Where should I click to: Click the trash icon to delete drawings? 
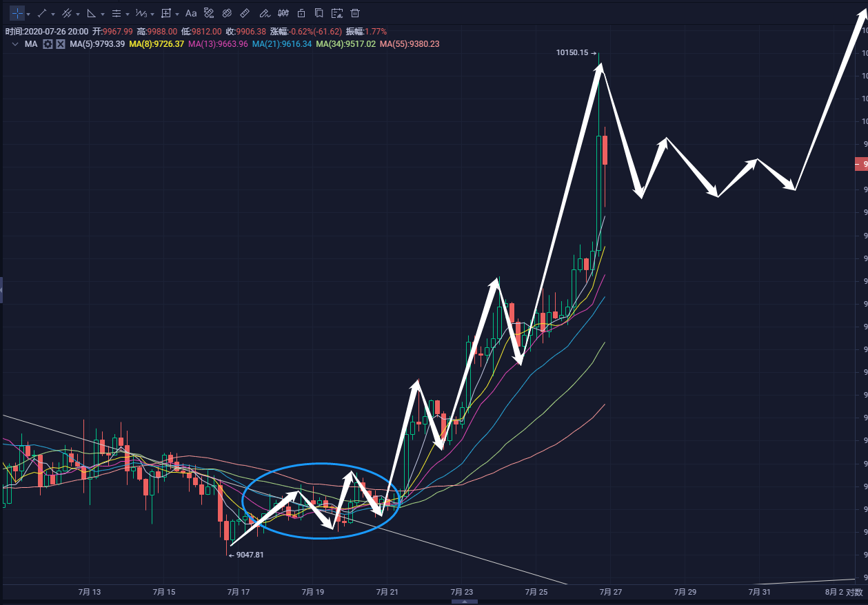(355, 13)
